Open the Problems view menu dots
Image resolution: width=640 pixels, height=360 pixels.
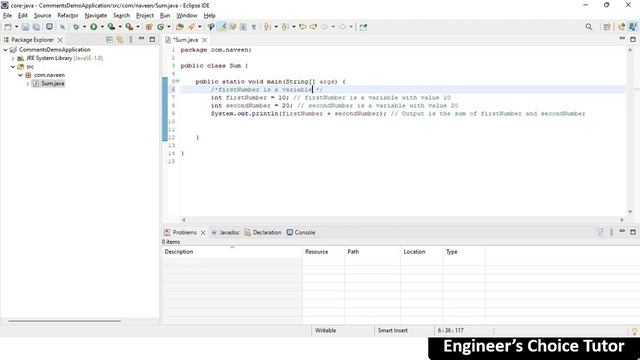(611, 232)
